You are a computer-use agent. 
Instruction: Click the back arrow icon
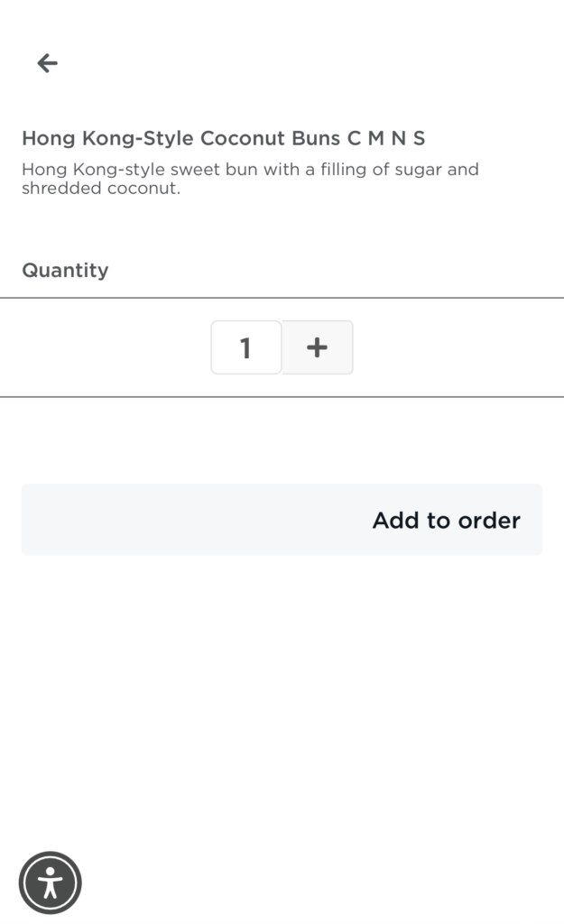tap(47, 62)
